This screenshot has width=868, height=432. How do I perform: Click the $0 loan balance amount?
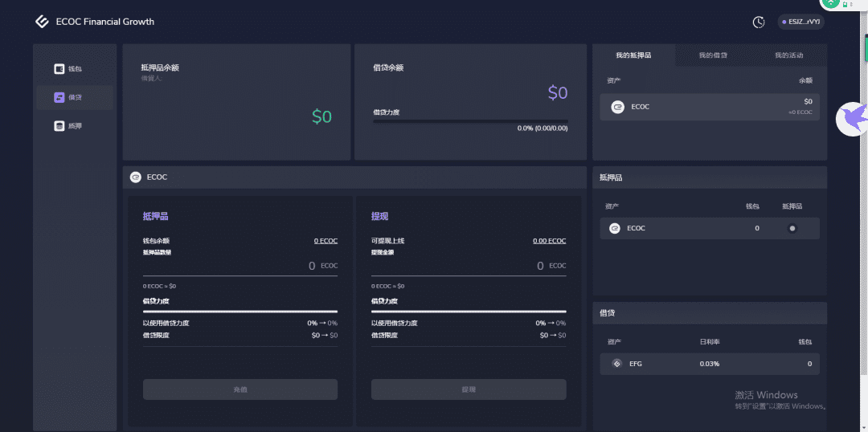(558, 93)
